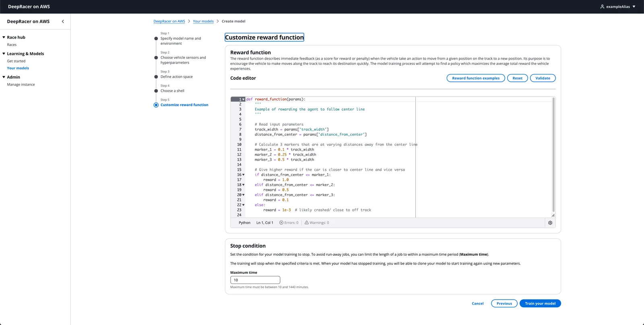The height and width of the screenshot is (325, 644).
Task: Start training with Train your model
Action: [x=540, y=304]
